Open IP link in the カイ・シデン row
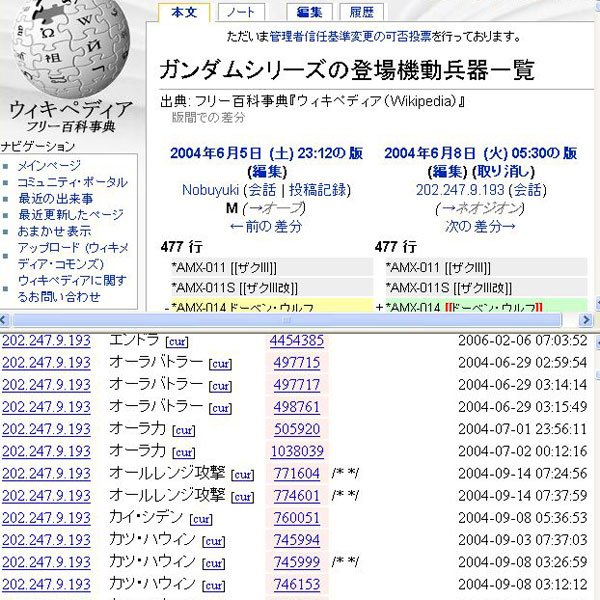 46,518
